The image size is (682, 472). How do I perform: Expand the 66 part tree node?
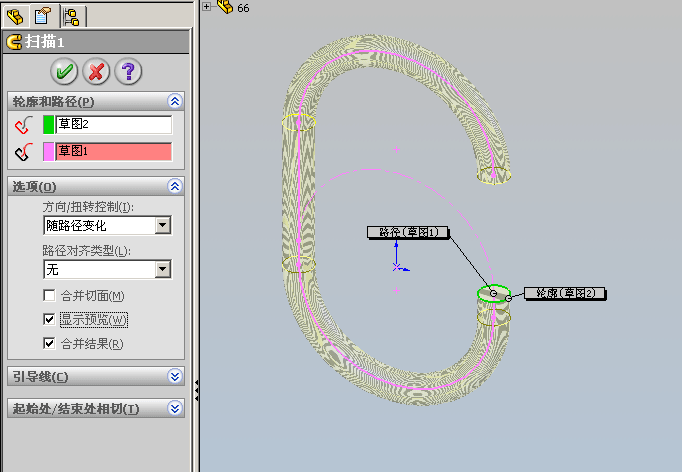[207, 6]
